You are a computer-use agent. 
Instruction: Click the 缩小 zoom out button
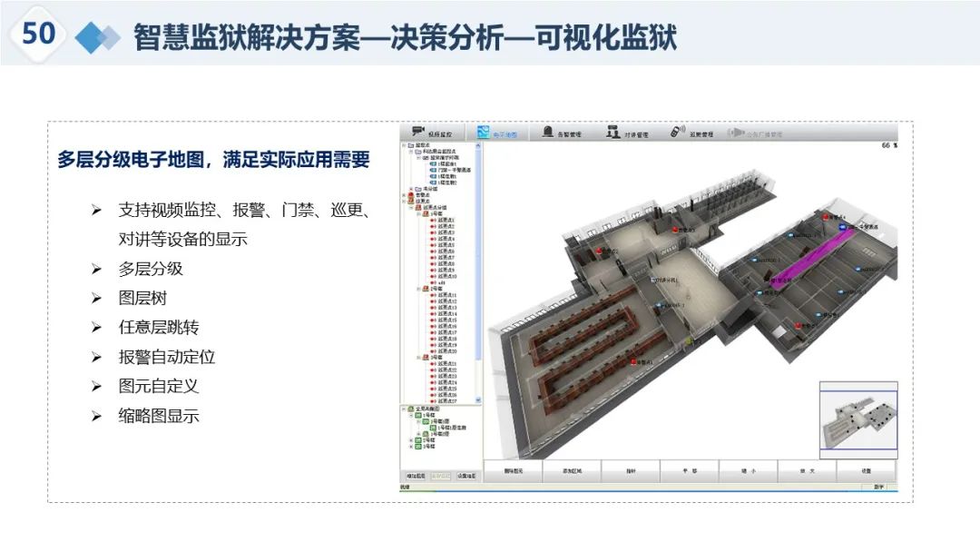pyautogui.click(x=748, y=470)
